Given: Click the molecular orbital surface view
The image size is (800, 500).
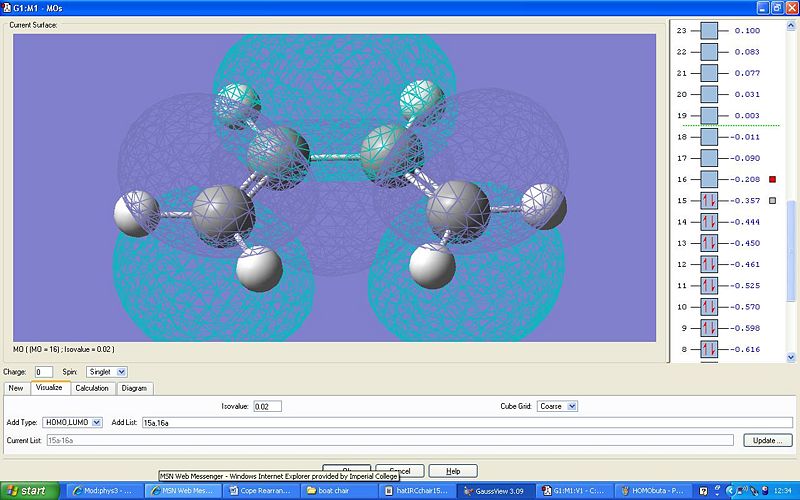Looking at the screenshot, I should pos(334,188).
